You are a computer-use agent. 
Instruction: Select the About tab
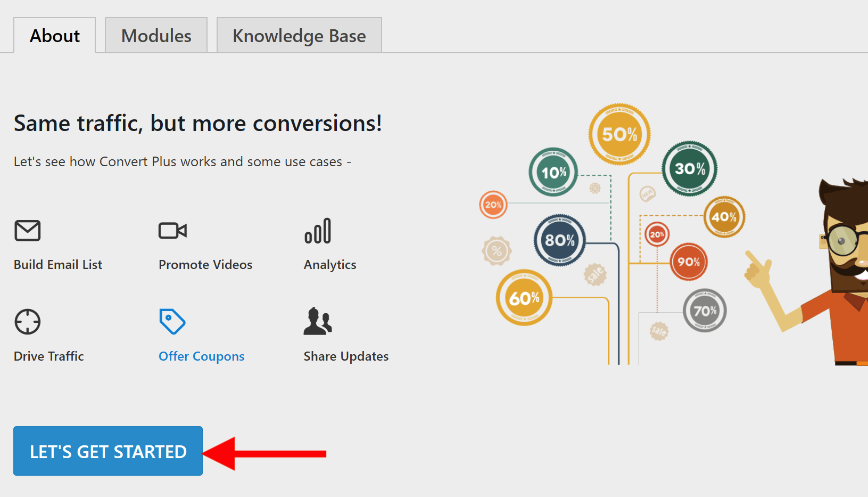pos(54,35)
